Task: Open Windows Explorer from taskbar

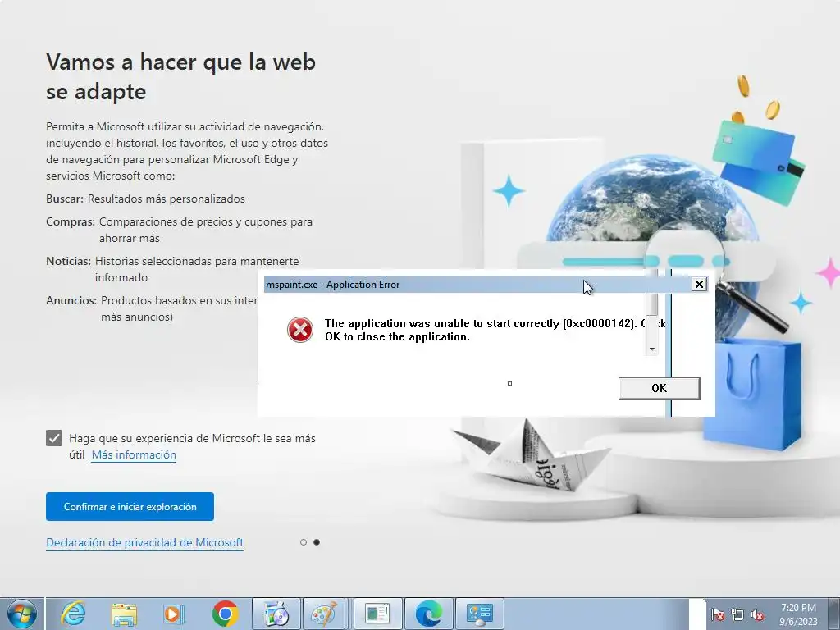Action: [124, 614]
